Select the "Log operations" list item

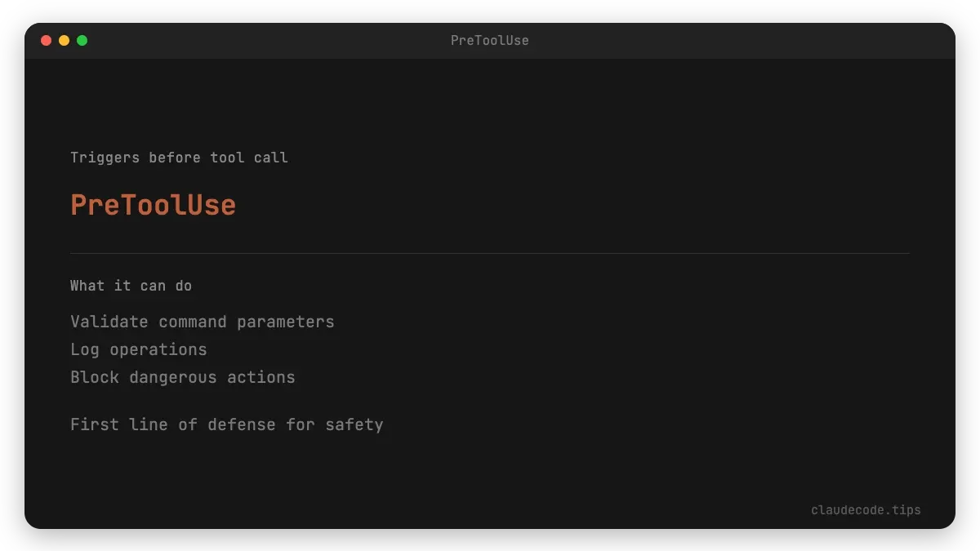[x=138, y=349]
